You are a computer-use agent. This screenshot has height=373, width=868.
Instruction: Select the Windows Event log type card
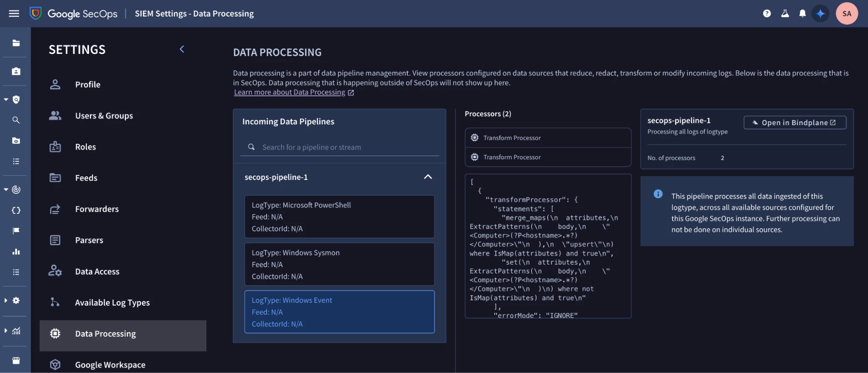(340, 312)
